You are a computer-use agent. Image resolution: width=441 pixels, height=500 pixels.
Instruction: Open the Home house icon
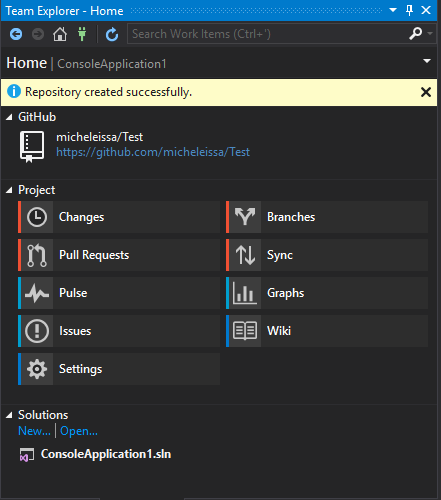60,34
